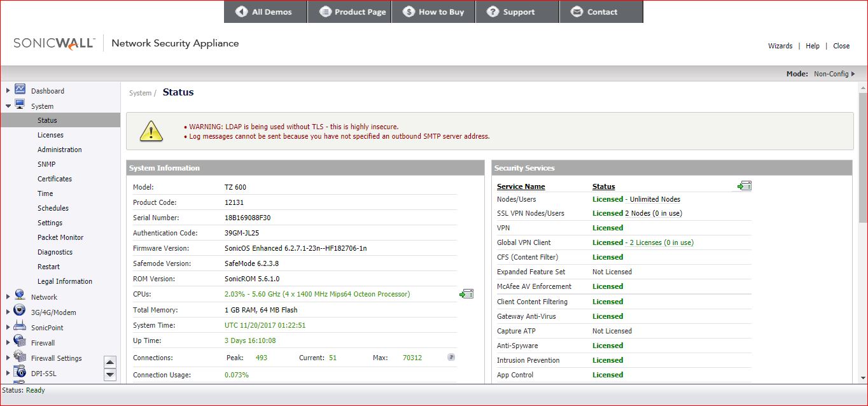Expand the 3G/4G/Modem tree node

point(8,312)
